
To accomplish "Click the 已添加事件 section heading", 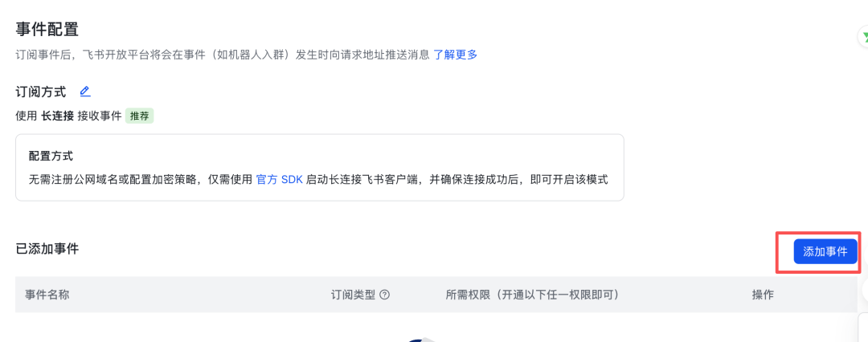I will point(47,249).
